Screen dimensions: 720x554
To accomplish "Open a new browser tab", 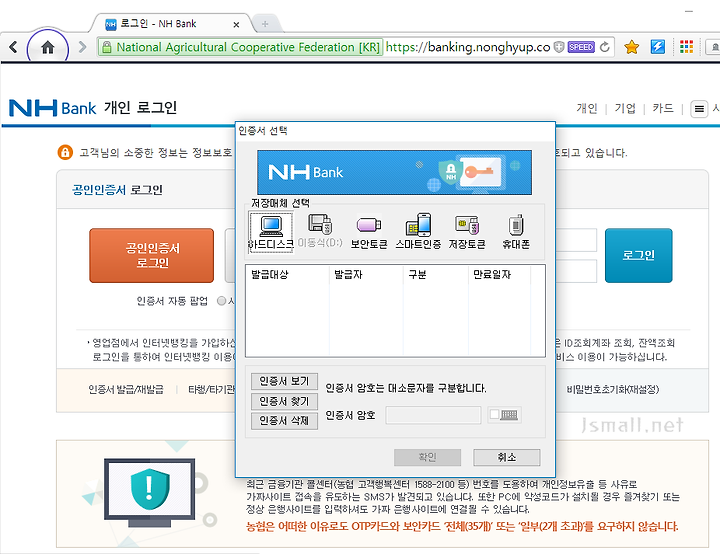I will (265, 24).
